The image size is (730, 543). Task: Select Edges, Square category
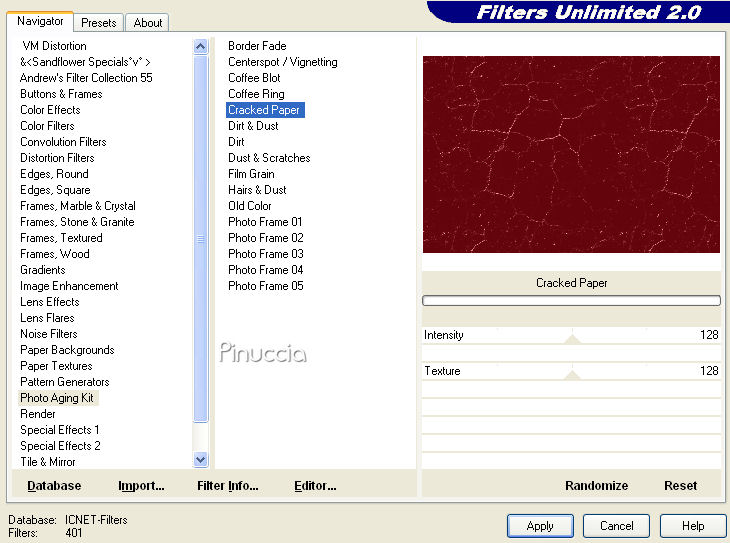[x=55, y=190]
